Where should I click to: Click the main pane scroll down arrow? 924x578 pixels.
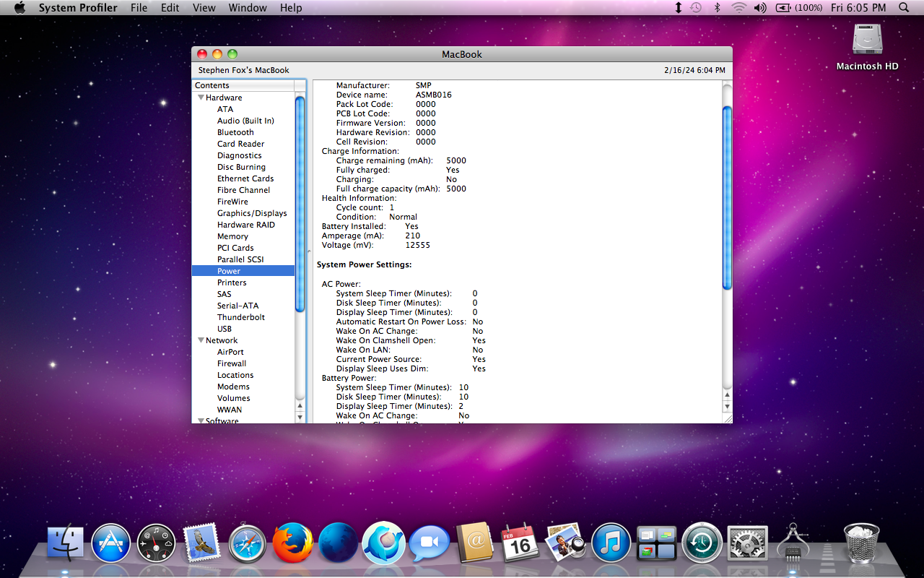[x=727, y=407]
